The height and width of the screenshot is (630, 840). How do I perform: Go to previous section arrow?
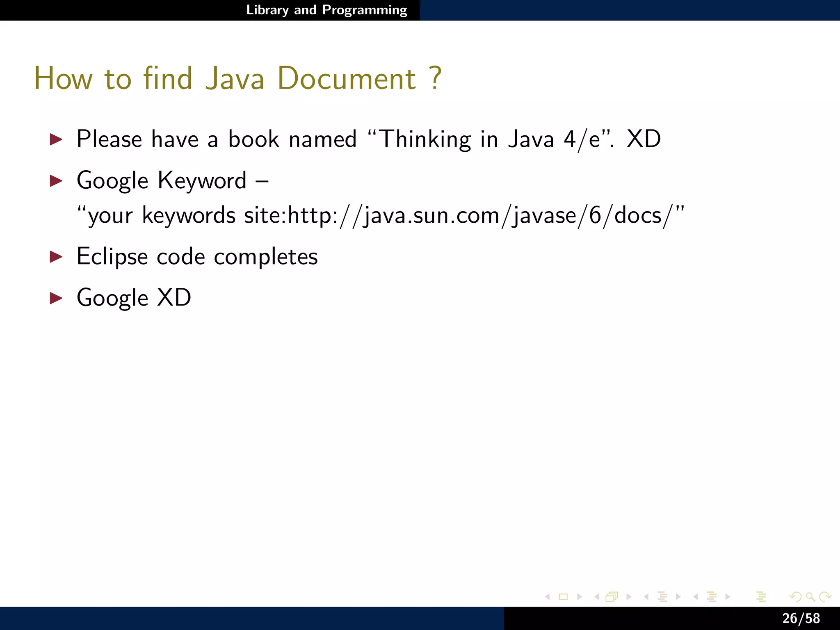(x=696, y=597)
